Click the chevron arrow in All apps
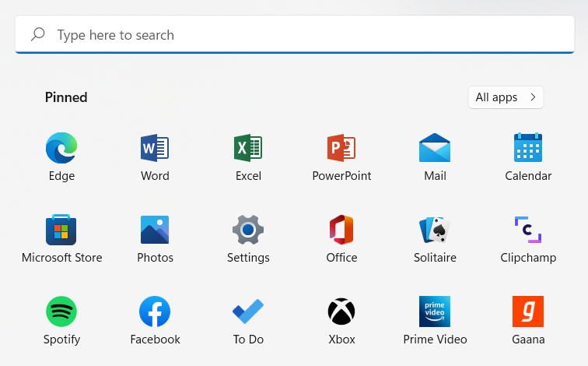 click(533, 97)
